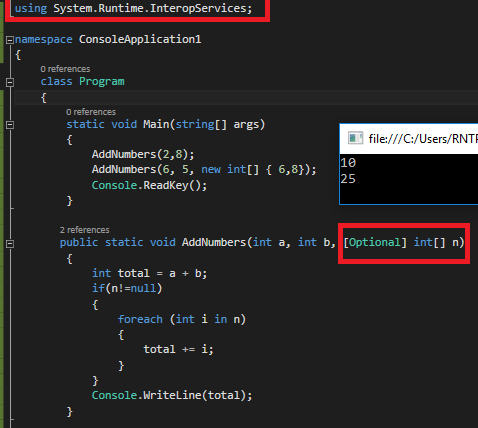Click the 'total += i;' statement
The height and width of the screenshot is (428, 478).
click(x=178, y=349)
